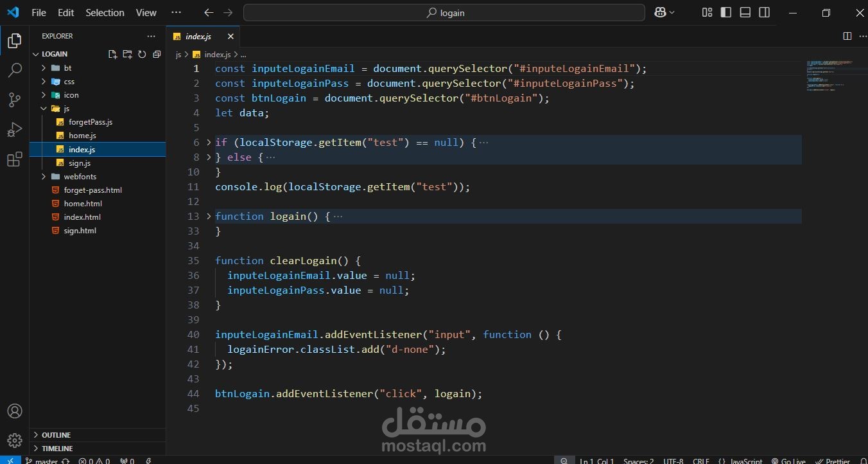The height and width of the screenshot is (464, 868).
Task: Open the Accounts menu icon
Action: pos(14,411)
